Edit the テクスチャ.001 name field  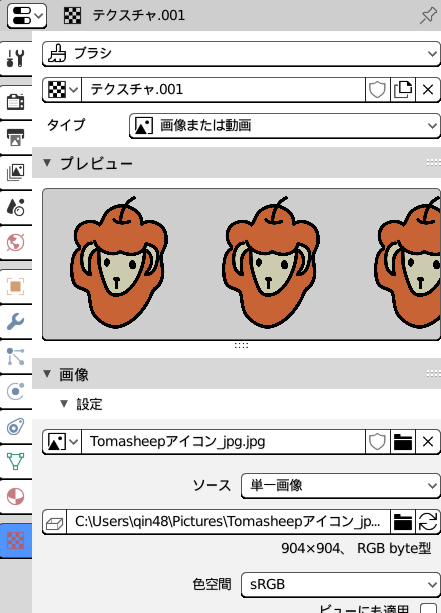click(223, 90)
